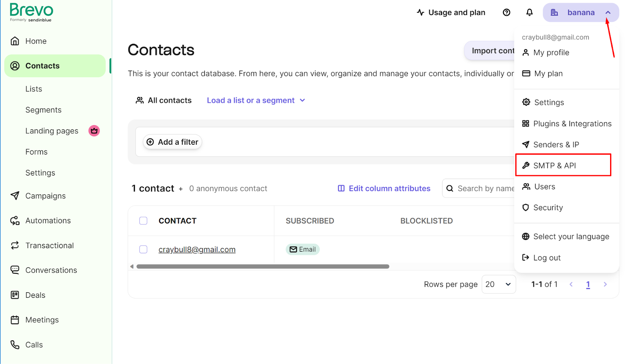Click the Security shield icon
Screen dimensions: 631x364
(525, 207)
